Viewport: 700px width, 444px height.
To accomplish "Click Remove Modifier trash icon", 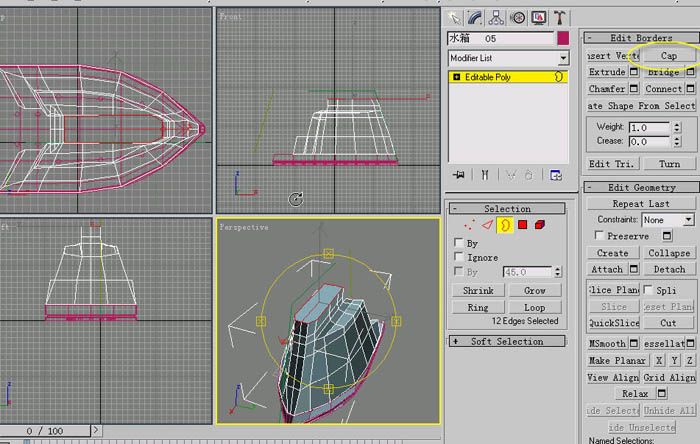I will pyautogui.click(x=529, y=175).
